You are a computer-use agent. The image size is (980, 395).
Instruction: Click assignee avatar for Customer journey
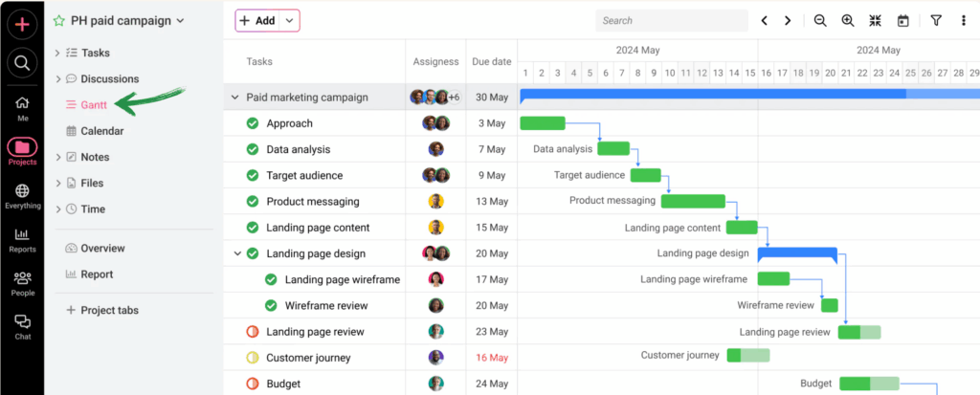tap(435, 358)
